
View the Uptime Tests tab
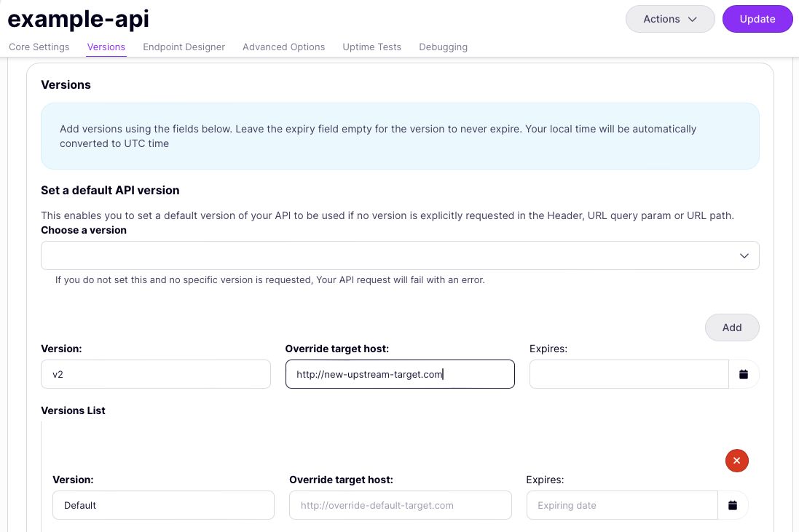coord(371,47)
